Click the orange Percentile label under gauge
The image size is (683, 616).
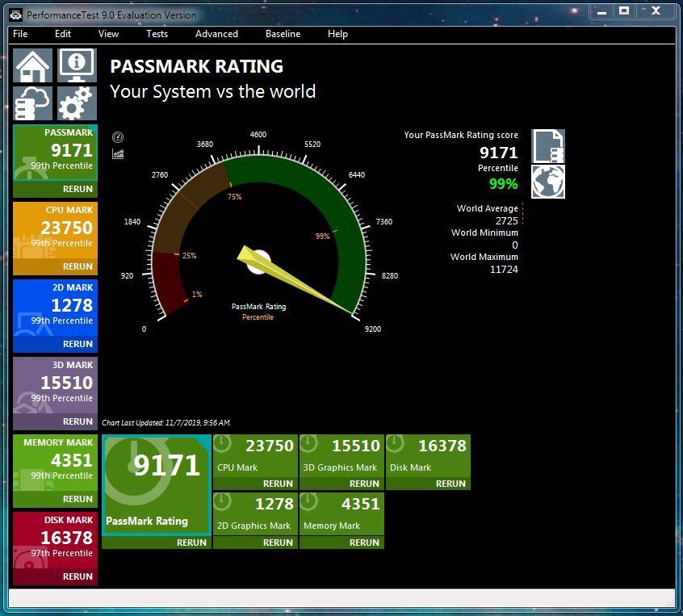point(258,317)
